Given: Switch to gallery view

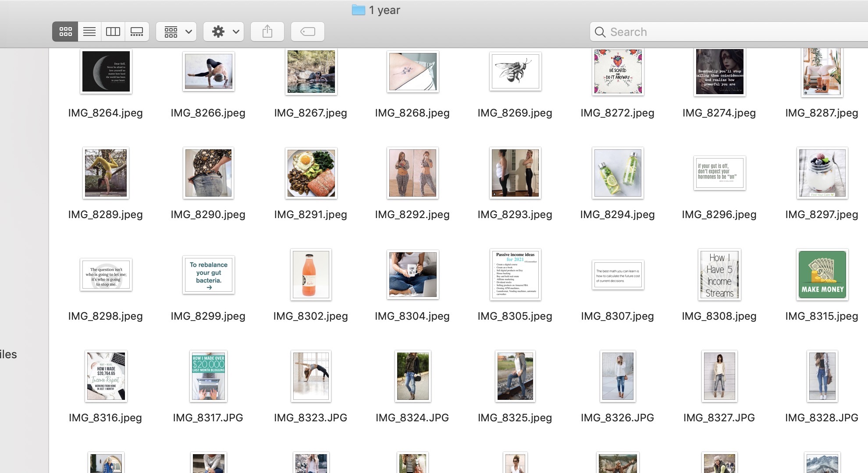Looking at the screenshot, I should 137,32.
